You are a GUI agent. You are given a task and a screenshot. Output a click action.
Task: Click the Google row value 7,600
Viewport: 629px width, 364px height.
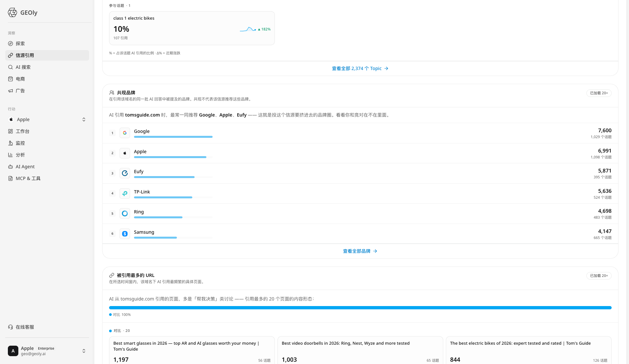click(x=604, y=130)
